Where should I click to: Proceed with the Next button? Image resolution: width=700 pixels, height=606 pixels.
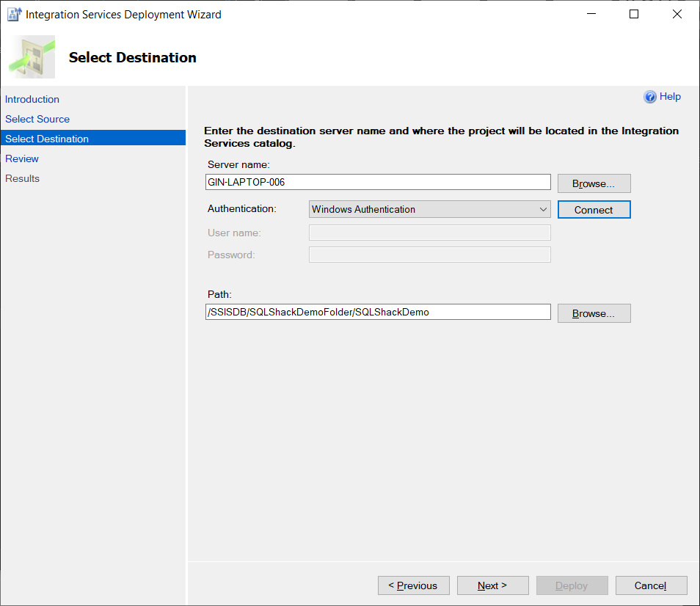(492, 585)
